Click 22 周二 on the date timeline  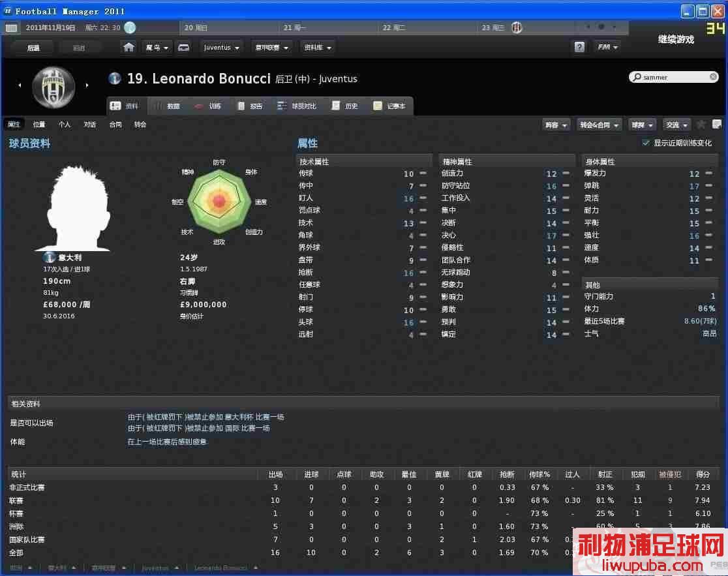point(394,28)
